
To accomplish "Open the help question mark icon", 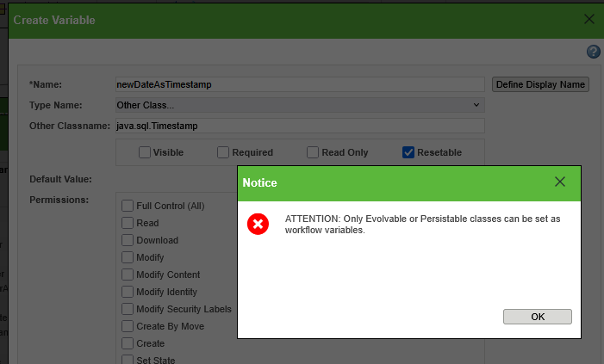I will [x=593, y=52].
